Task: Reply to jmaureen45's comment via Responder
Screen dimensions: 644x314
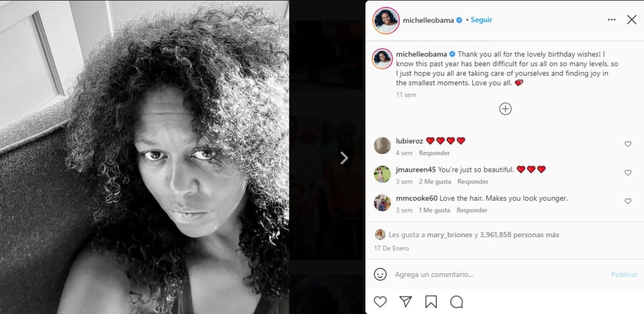Action: point(473,181)
